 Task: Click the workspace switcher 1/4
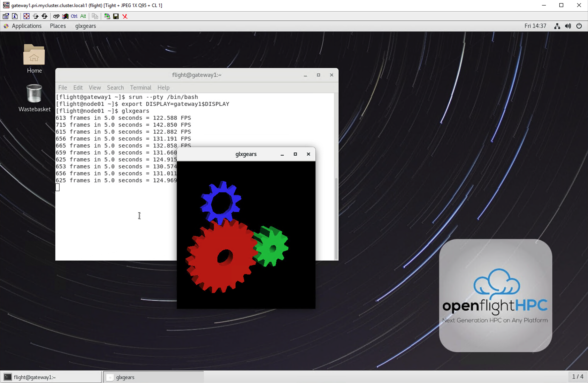pos(578,377)
